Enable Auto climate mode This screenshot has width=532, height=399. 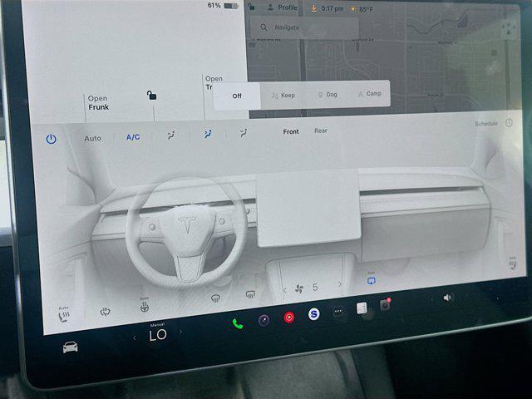pos(92,138)
